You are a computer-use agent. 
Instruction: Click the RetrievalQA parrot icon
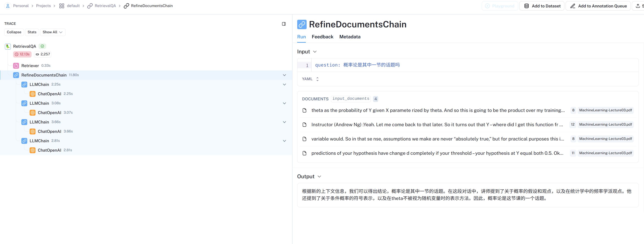8,46
